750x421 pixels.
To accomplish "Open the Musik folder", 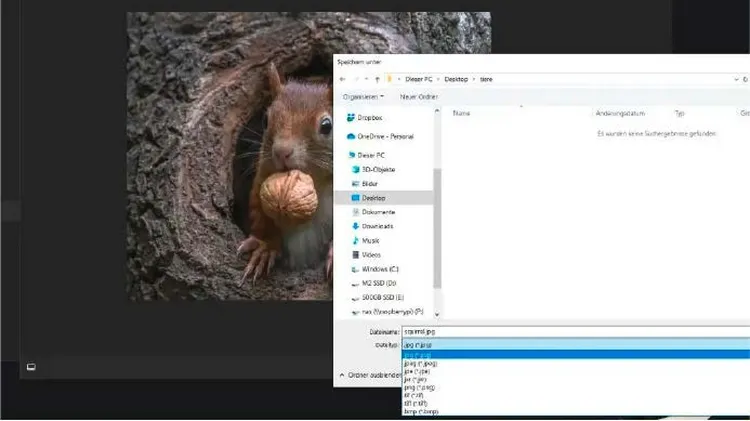I will 369,240.
